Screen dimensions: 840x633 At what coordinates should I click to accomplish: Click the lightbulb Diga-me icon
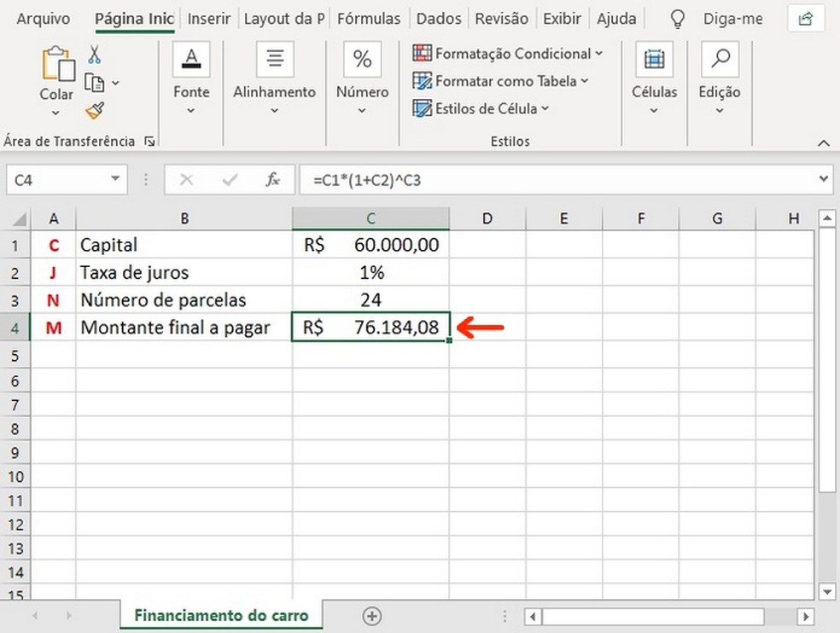point(676,18)
